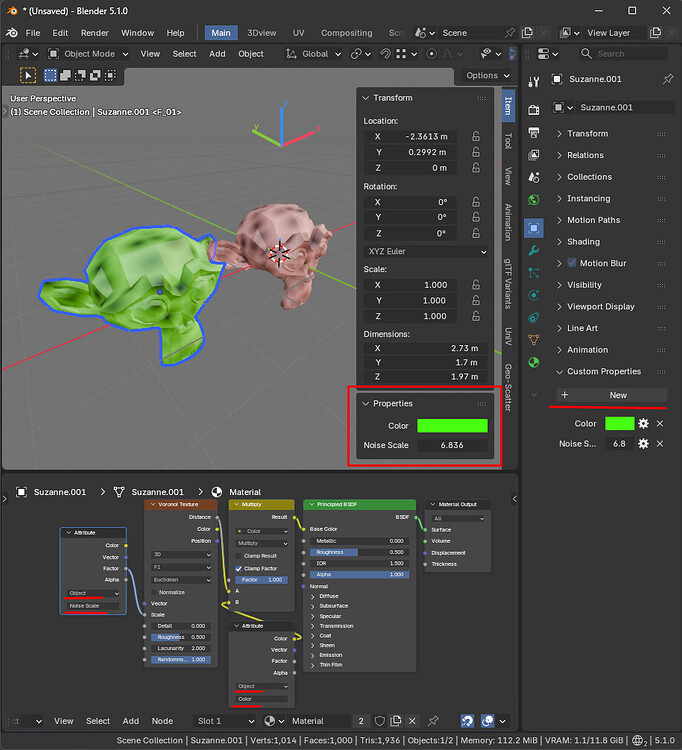
Task: Click fake user shield icon in node header
Action: click(380, 721)
